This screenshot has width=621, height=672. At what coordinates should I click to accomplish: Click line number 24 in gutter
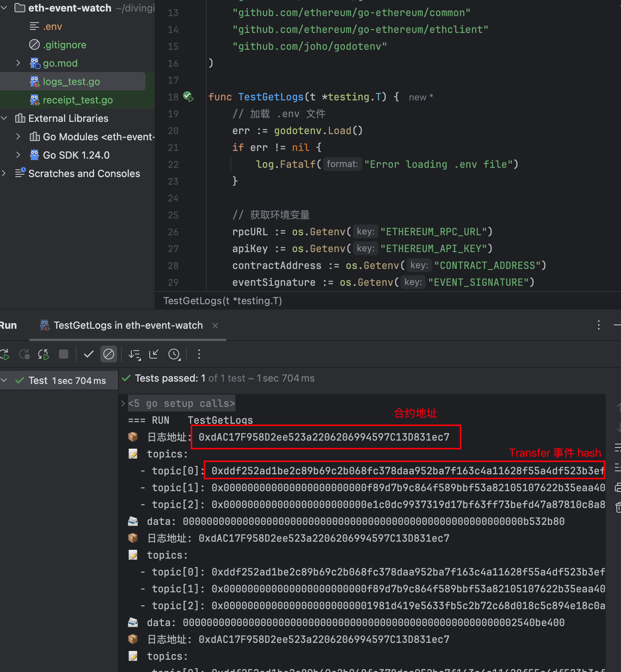pyautogui.click(x=173, y=198)
